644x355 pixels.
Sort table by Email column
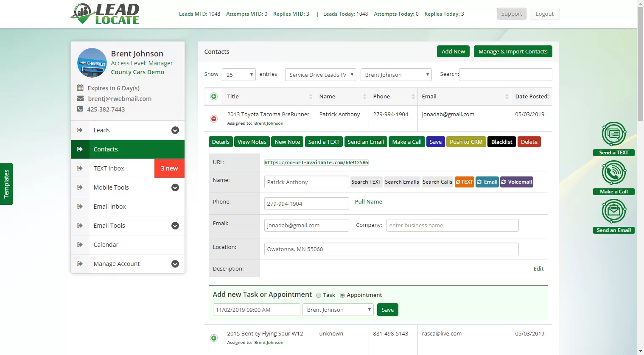pyautogui.click(x=464, y=96)
